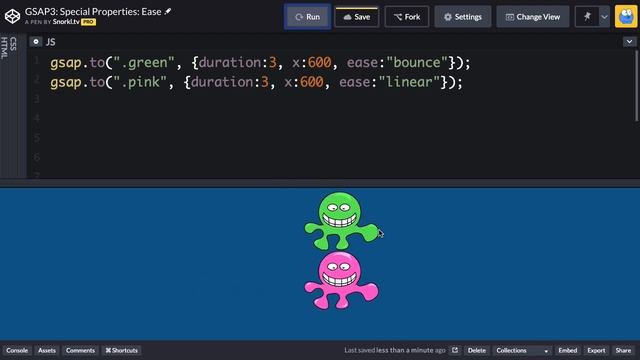Click the CodePen logo icon
640x360 pixels.
click(x=12, y=16)
